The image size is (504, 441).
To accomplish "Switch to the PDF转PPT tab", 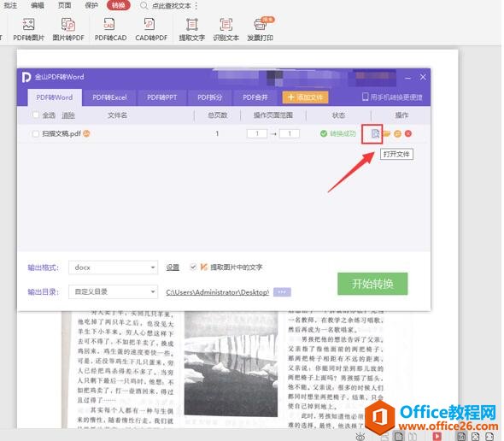I will [x=161, y=97].
